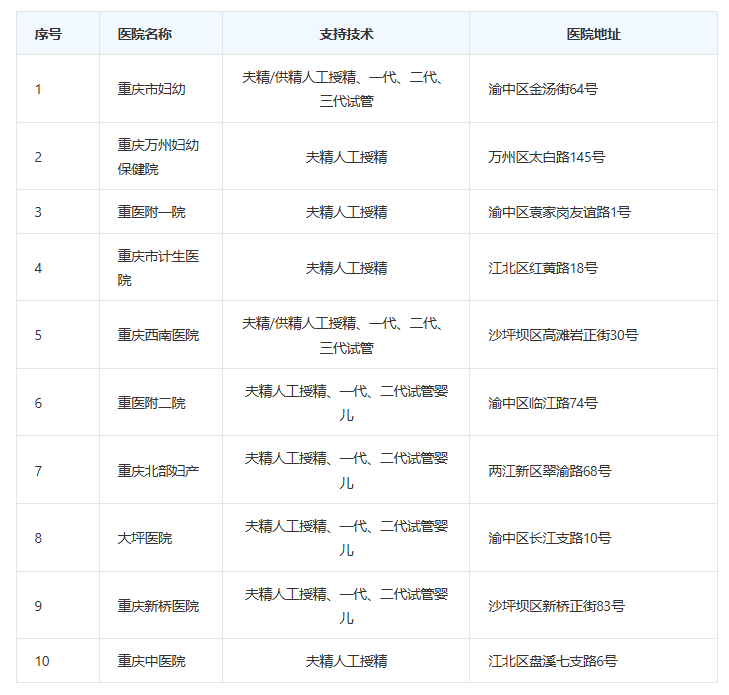Click the technology cell for 重庆市妇幼

click(x=346, y=89)
